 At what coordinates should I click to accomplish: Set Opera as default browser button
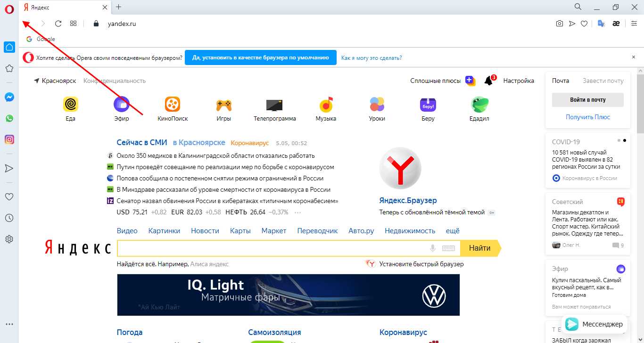point(261,58)
